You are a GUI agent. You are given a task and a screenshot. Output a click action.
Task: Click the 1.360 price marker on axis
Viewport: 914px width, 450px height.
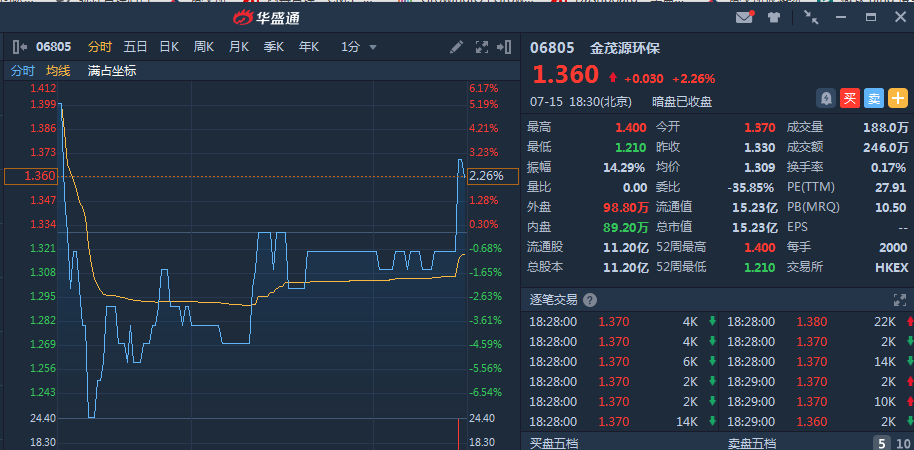[31, 176]
